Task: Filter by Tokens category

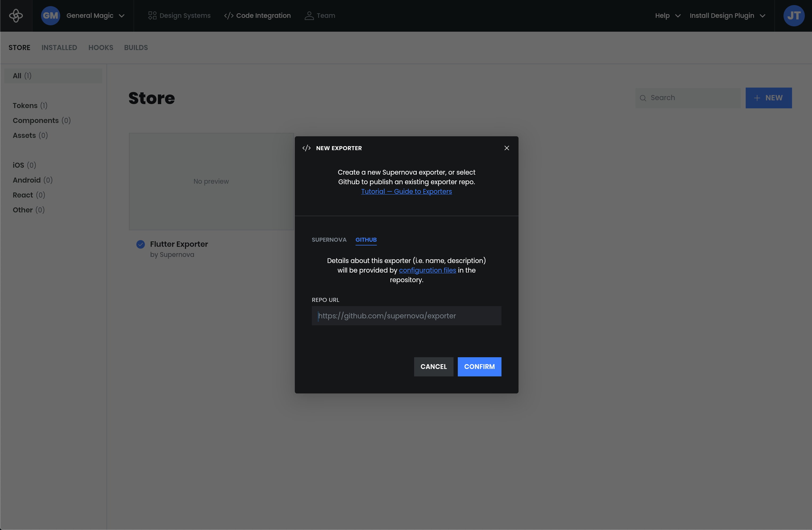Action: pos(30,106)
